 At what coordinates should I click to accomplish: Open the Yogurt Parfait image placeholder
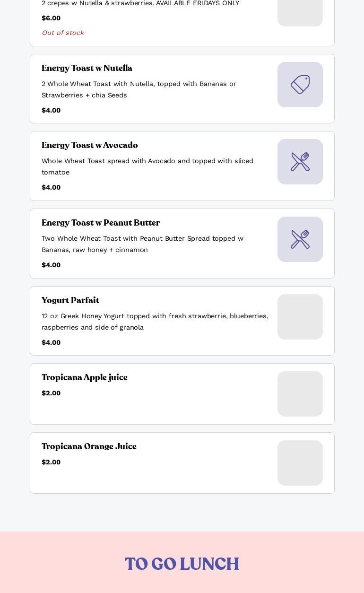300,317
